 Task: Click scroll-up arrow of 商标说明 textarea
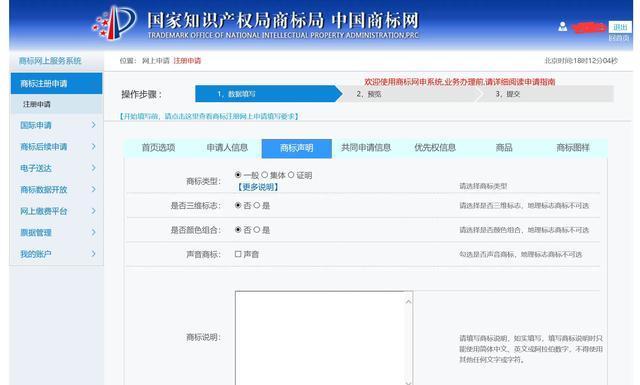(x=408, y=302)
